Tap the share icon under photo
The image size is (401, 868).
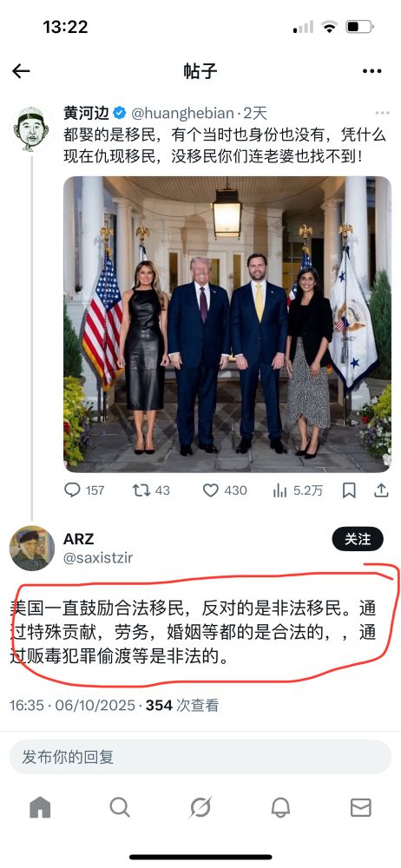[x=381, y=490]
